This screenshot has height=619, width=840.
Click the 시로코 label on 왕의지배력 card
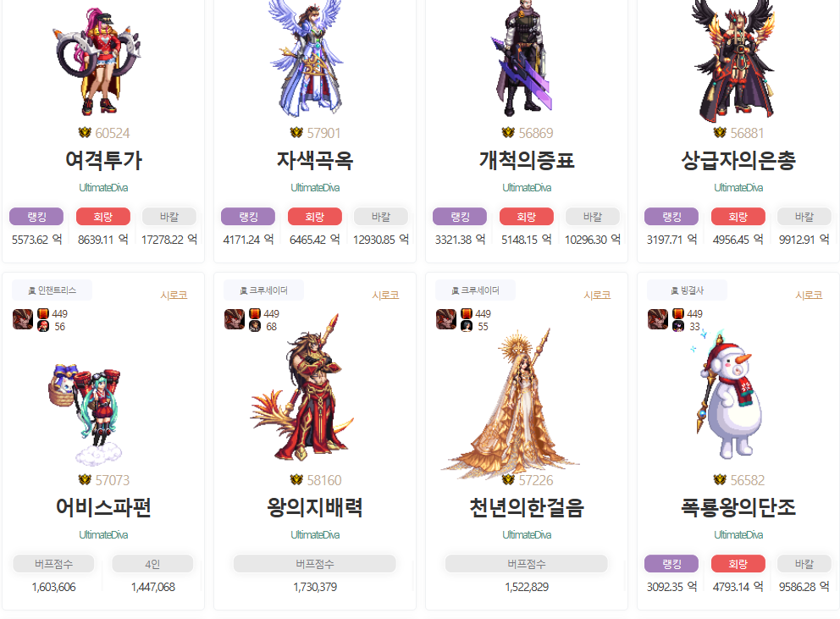(x=386, y=296)
